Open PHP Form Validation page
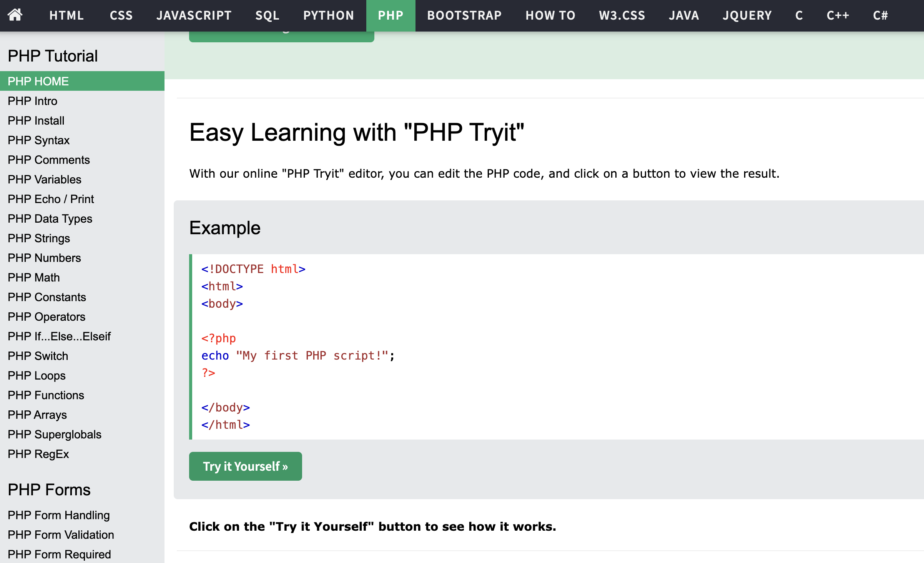This screenshot has height=563, width=924. [60, 535]
